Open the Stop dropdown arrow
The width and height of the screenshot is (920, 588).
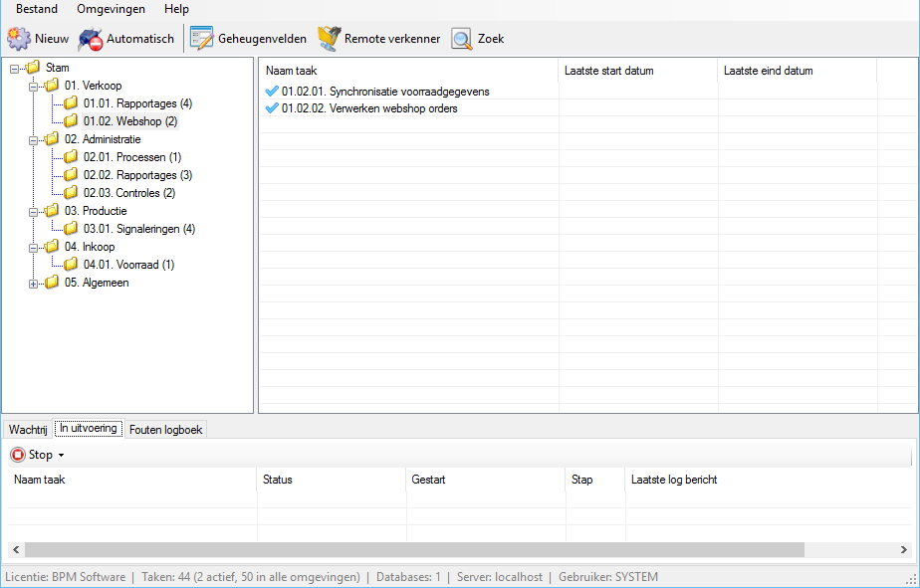61,456
